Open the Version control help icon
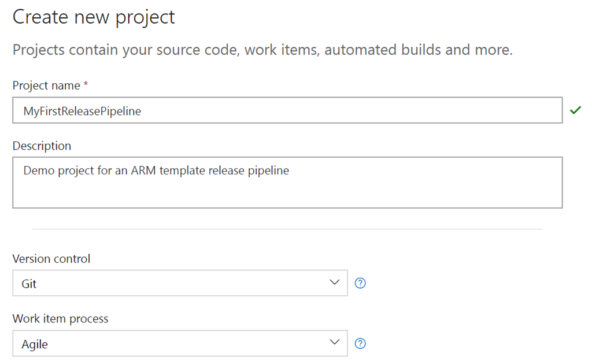The width and height of the screenshot is (592, 364). point(360,283)
